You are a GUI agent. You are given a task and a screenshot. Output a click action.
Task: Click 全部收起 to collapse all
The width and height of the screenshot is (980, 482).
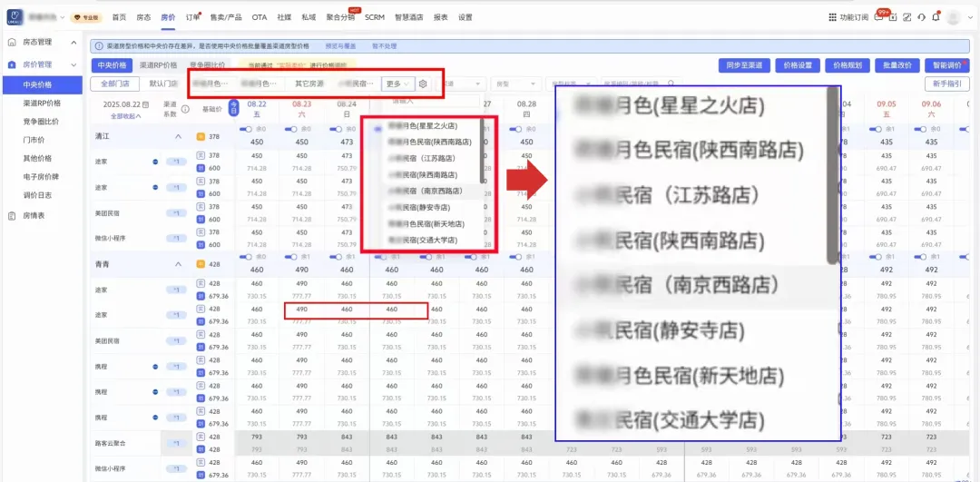(125, 116)
